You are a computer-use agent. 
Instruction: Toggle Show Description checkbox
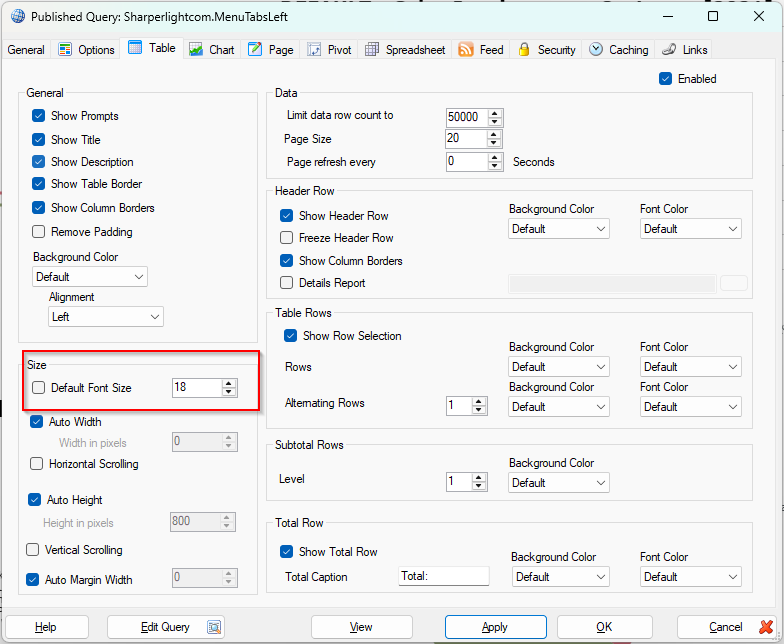click(38, 162)
